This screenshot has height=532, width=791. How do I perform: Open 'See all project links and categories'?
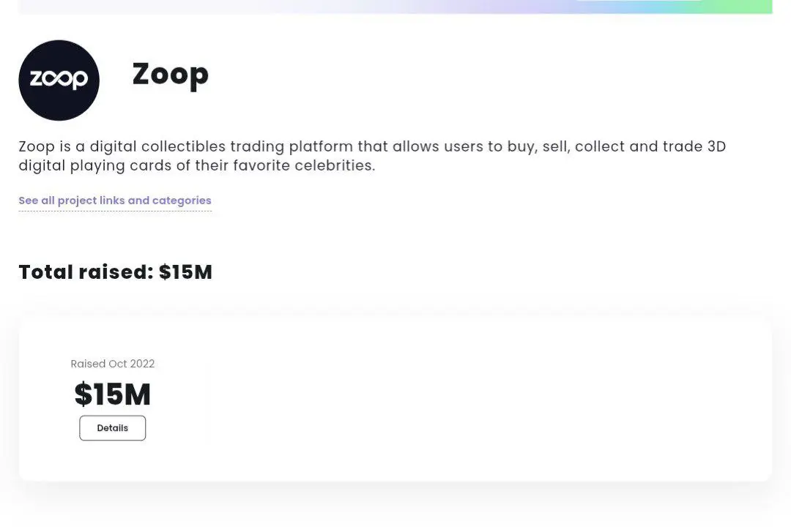[115, 201]
